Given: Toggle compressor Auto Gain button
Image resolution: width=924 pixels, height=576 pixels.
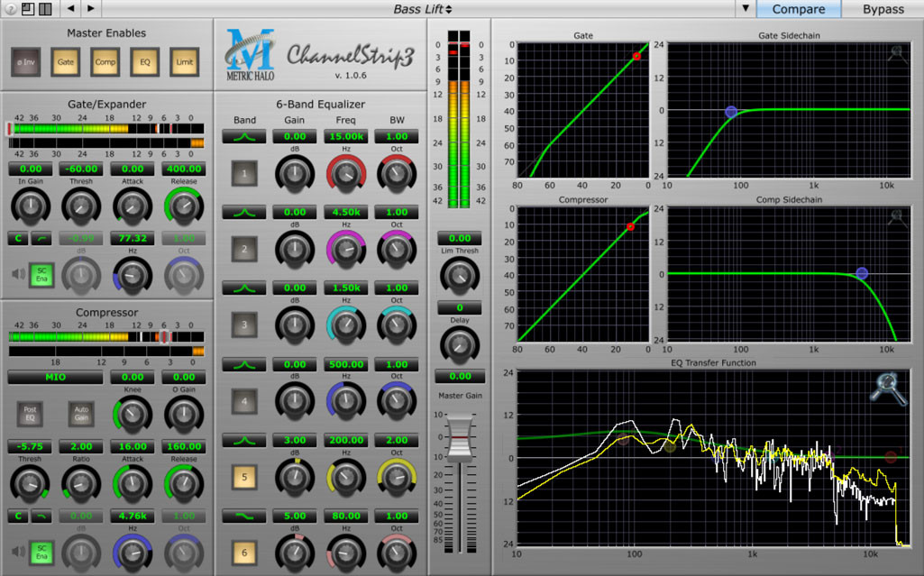Looking at the screenshot, I should click(x=80, y=413).
